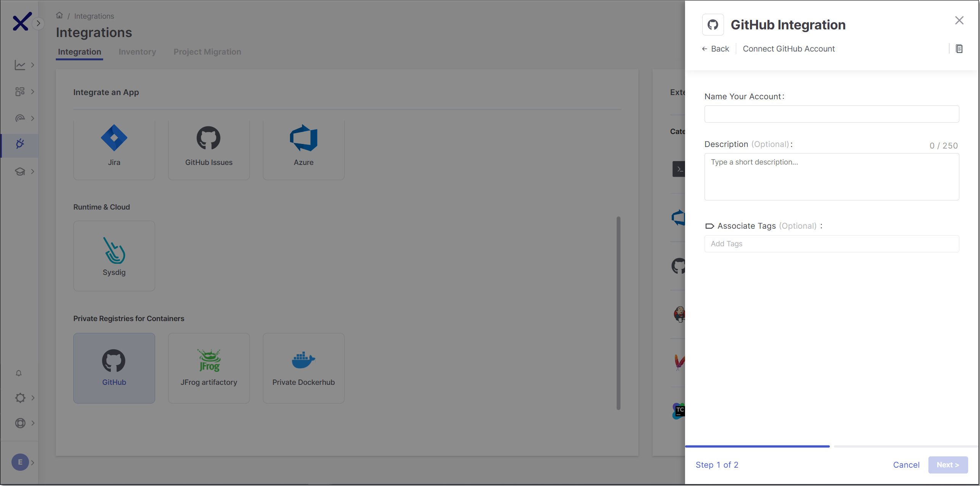
Task: Open the documentation page icon
Action: [959, 49]
